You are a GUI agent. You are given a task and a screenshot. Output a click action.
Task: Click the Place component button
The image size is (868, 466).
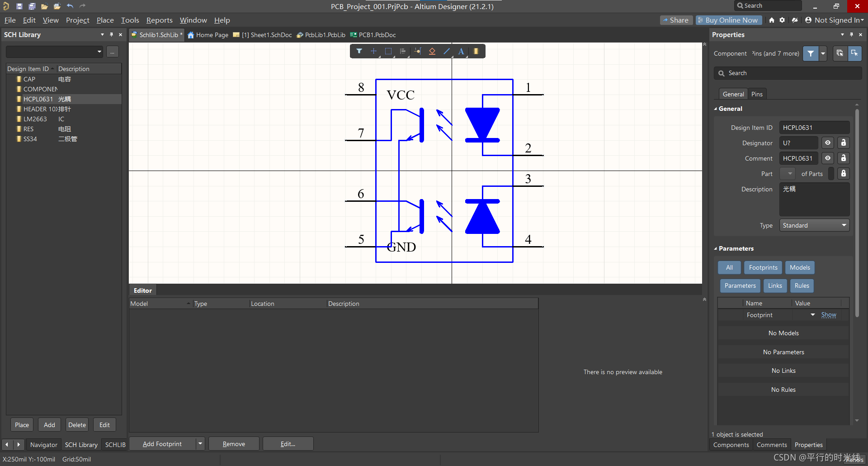(22, 425)
